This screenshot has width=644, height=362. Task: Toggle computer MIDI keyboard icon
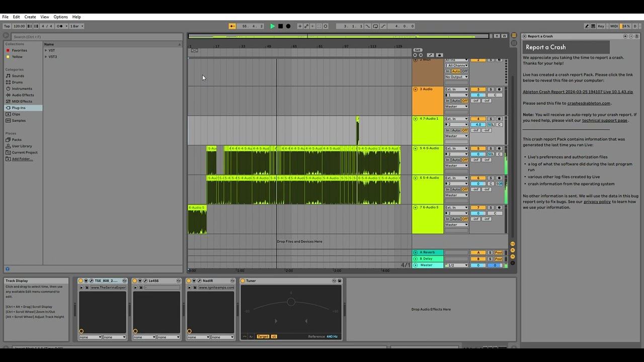tap(593, 26)
